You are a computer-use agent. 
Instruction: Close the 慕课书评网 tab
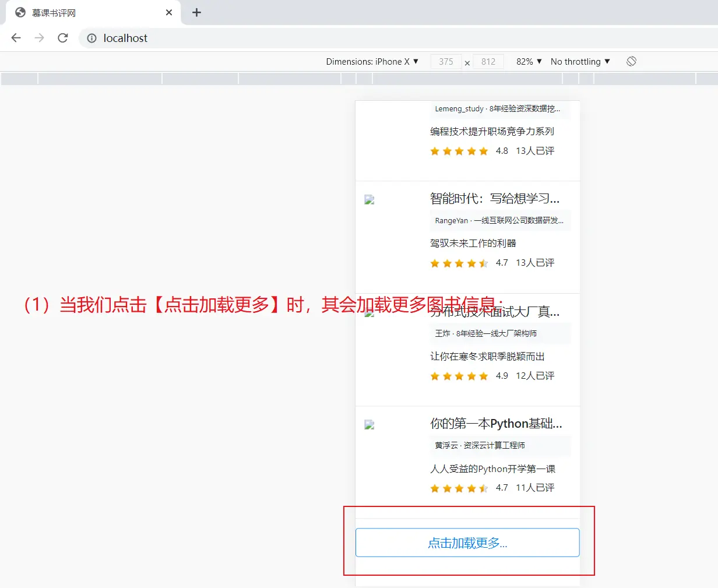(x=169, y=12)
